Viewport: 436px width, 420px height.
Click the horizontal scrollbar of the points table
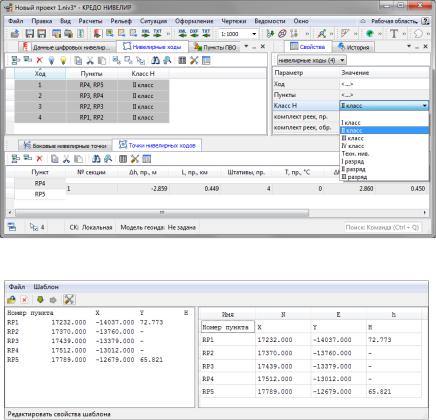(162, 212)
